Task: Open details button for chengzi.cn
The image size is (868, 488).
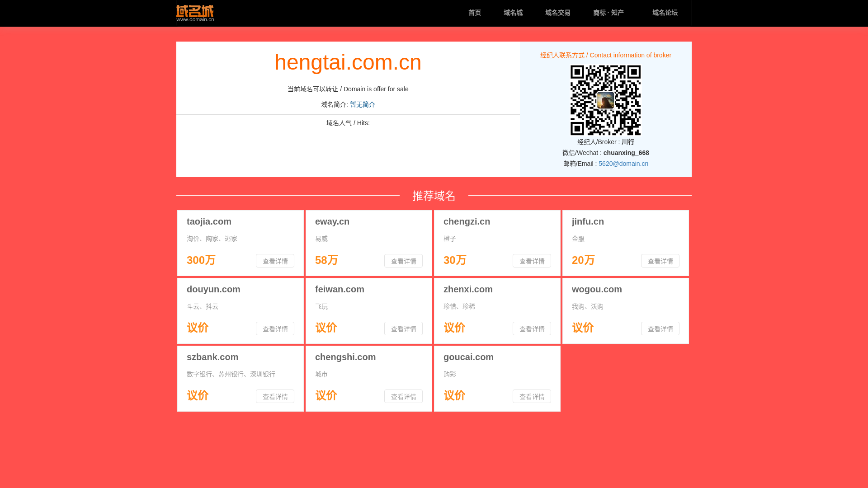Action: [x=532, y=261]
